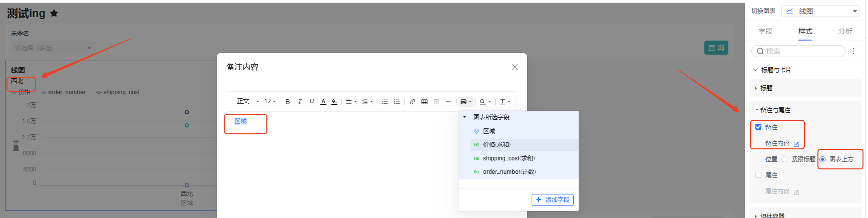Insert a table into the remark
The height and width of the screenshot is (218, 868).
click(x=424, y=102)
